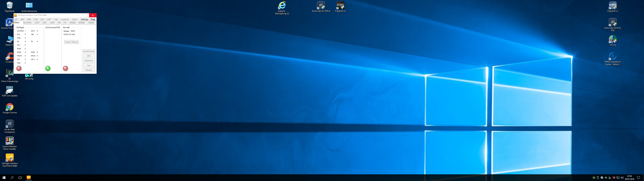Click the Detective button

[x=89, y=61]
